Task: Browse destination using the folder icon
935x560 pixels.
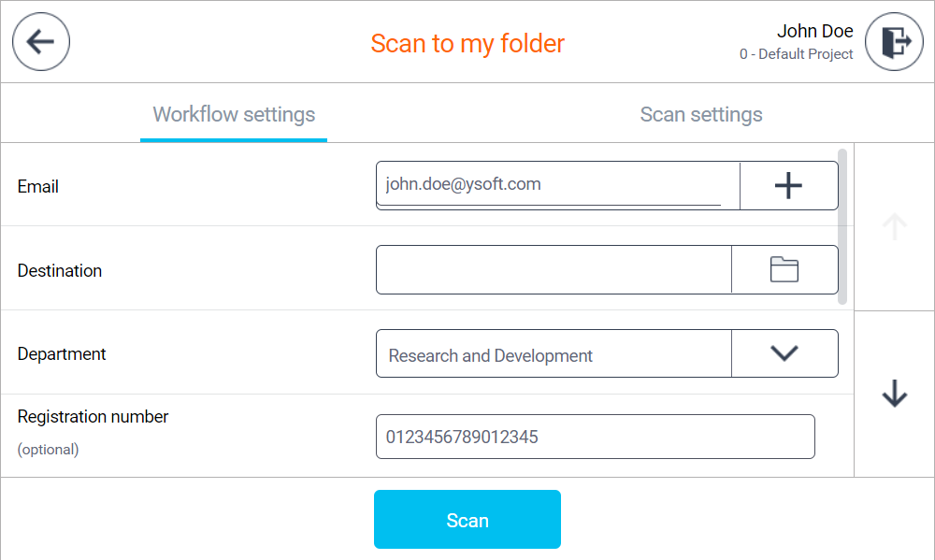Action: (x=784, y=270)
